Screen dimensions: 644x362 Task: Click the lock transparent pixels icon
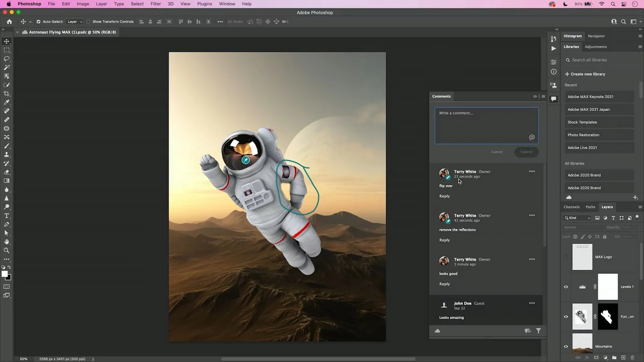[575, 237]
